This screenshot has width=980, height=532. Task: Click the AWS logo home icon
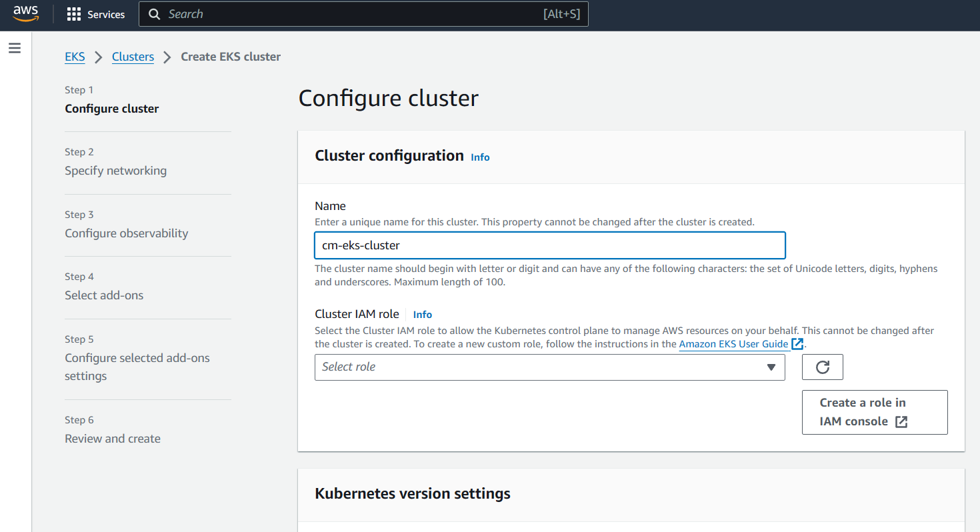click(26, 14)
